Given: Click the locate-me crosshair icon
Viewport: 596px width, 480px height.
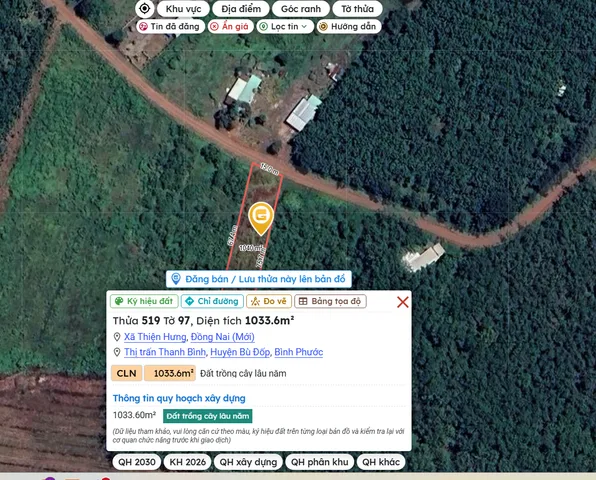Looking at the screenshot, I should [144, 8].
